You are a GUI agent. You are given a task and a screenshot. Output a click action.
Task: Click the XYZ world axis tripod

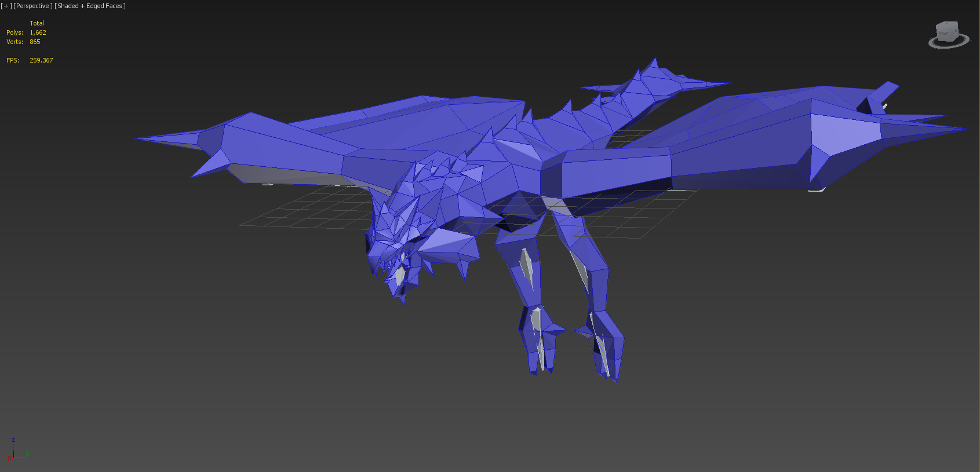click(18, 450)
